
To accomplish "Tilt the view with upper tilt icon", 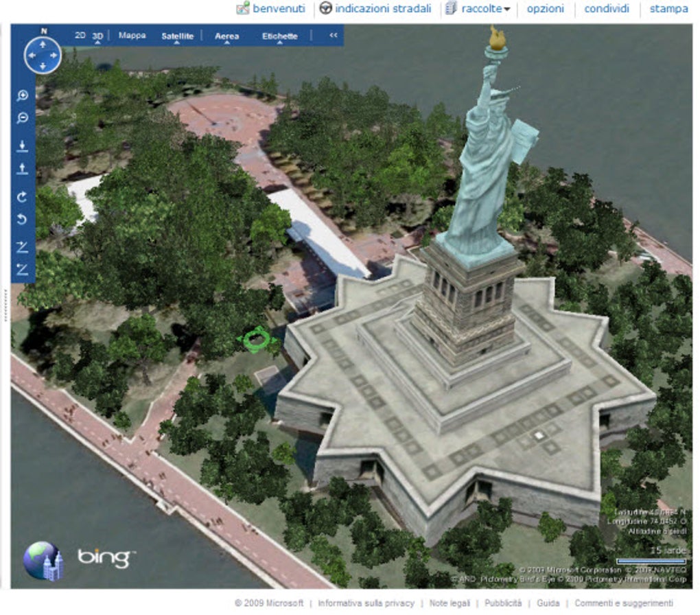I will [23, 247].
